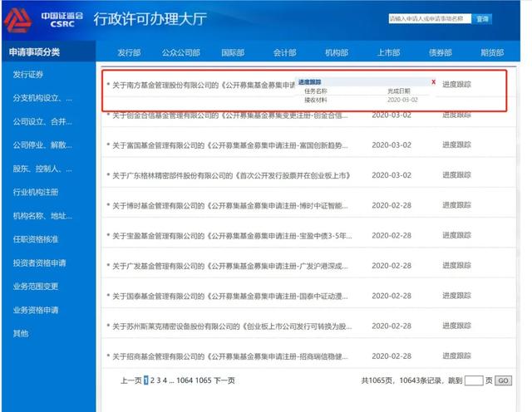Go to 下一页 next page
Viewport: 532px width, 412px height.
[224, 380]
